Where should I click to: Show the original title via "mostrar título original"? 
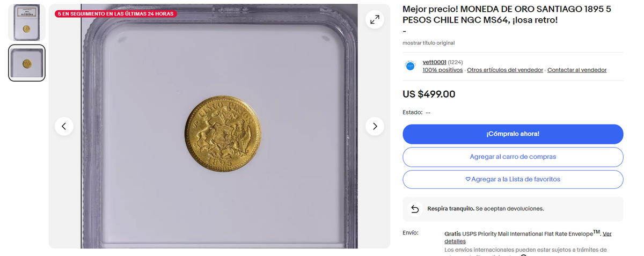428,43
